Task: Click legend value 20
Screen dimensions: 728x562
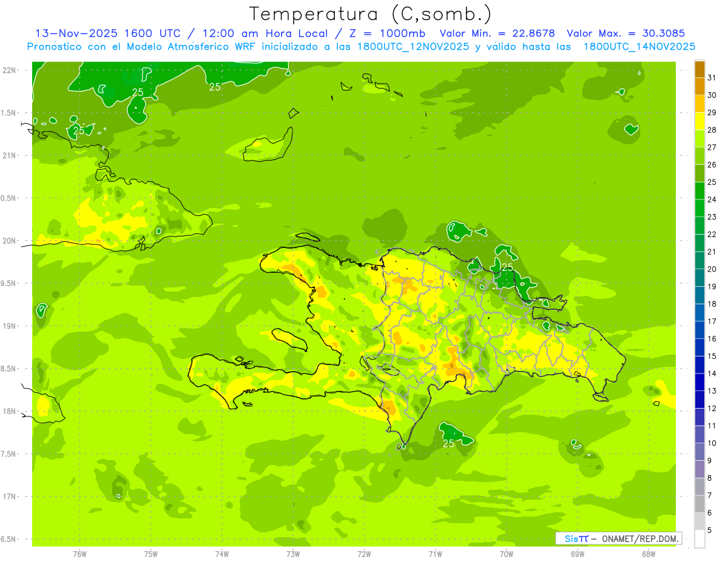Action: [712, 269]
